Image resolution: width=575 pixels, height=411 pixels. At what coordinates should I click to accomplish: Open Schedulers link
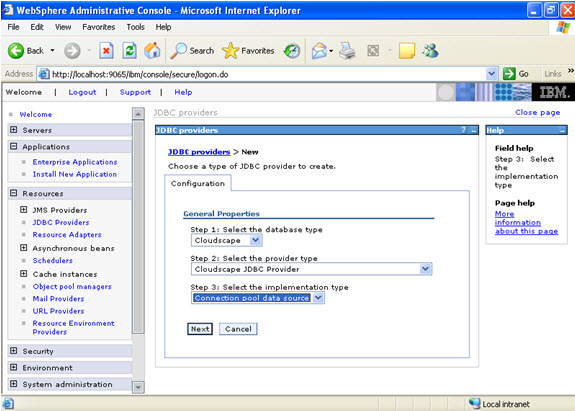point(52,260)
